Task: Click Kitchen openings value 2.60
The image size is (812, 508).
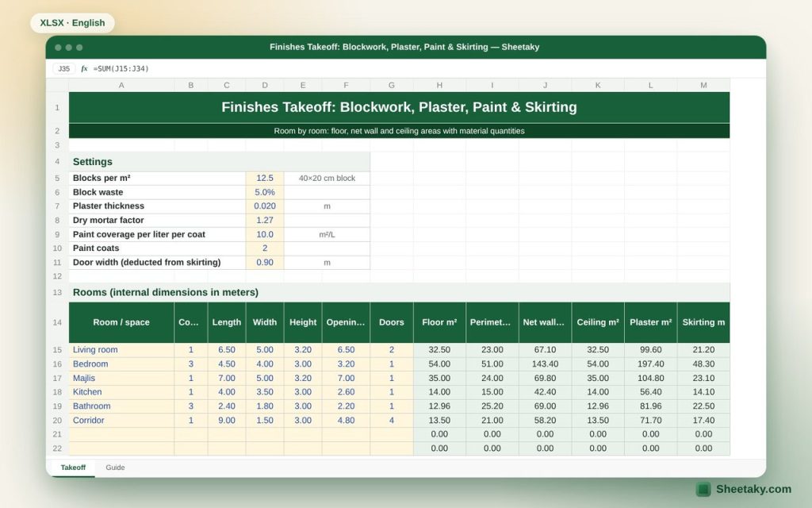Action: coord(346,392)
